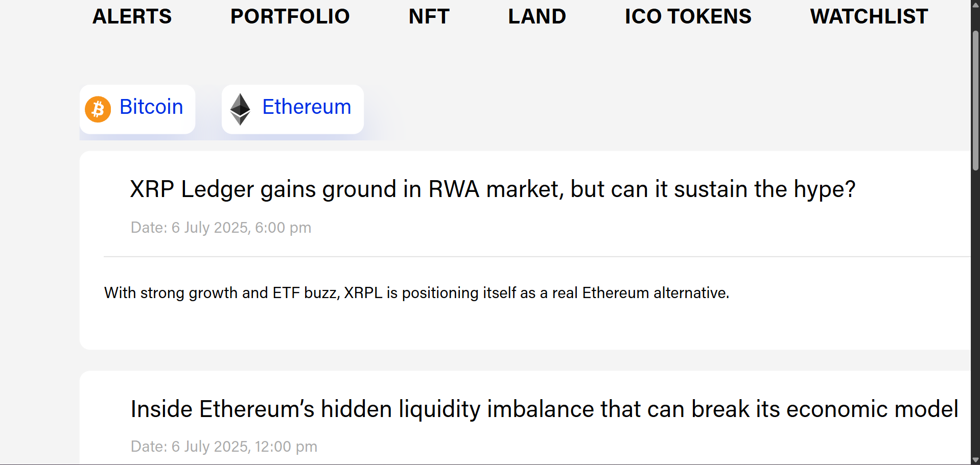The image size is (980, 465).
Task: Select the Bitcoin filter link
Action: [x=151, y=107]
